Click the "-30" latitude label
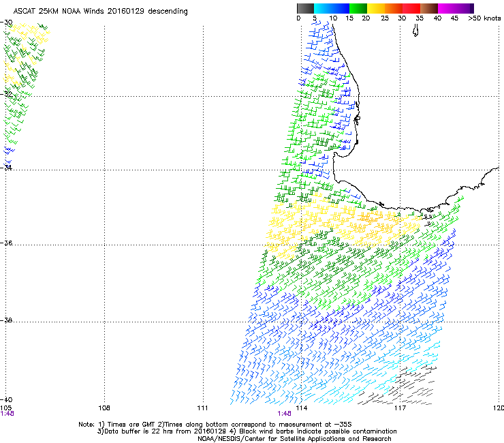The height and width of the screenshot is (443, 504). click(x=6, y=22)
